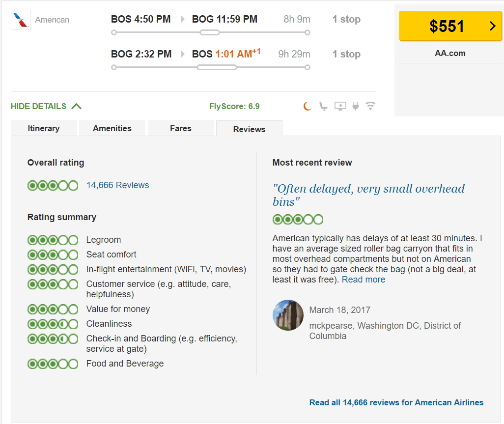Click the red-eye flight moon icon
Screen dimensions: 504x424
pyautogui.click(x=308, y=106)
